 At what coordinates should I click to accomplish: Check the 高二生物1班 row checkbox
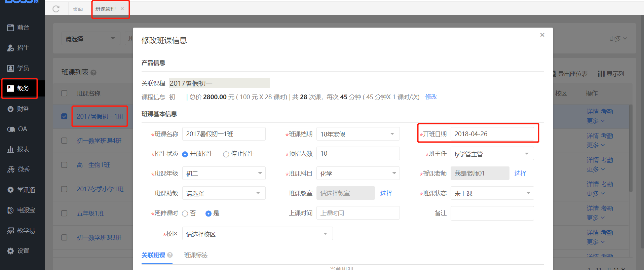64,165
